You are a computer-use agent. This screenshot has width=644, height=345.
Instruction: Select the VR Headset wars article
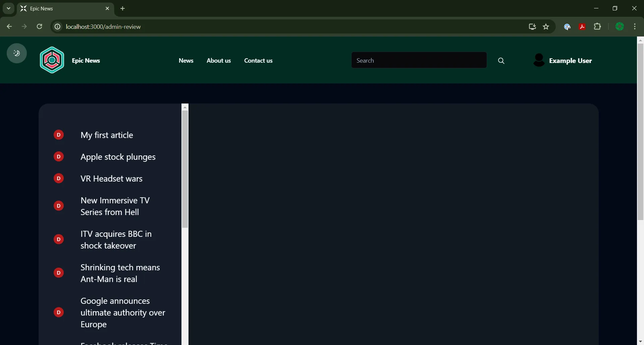pyautogui.click(x=111, y=179)
